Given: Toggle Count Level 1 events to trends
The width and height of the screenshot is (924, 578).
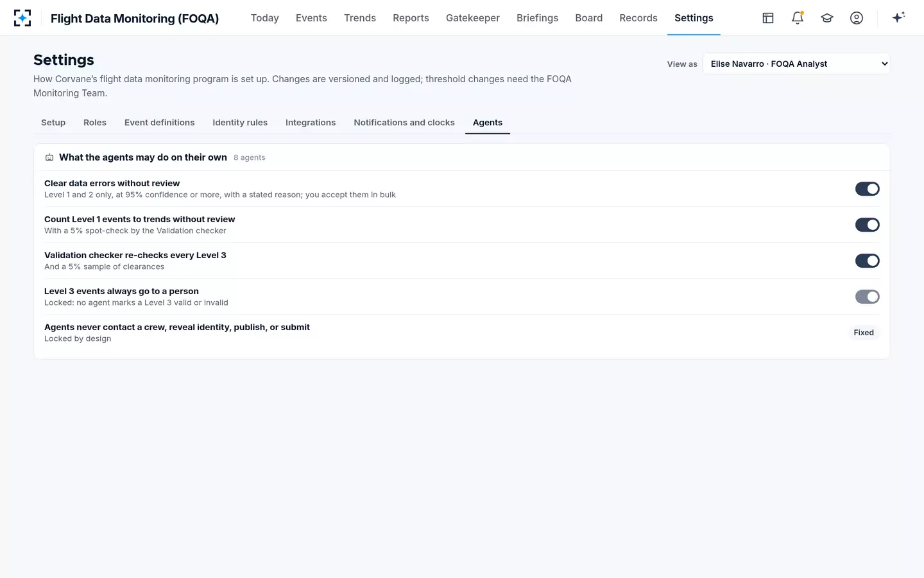Looking at the screenshot, I should 867,225.
